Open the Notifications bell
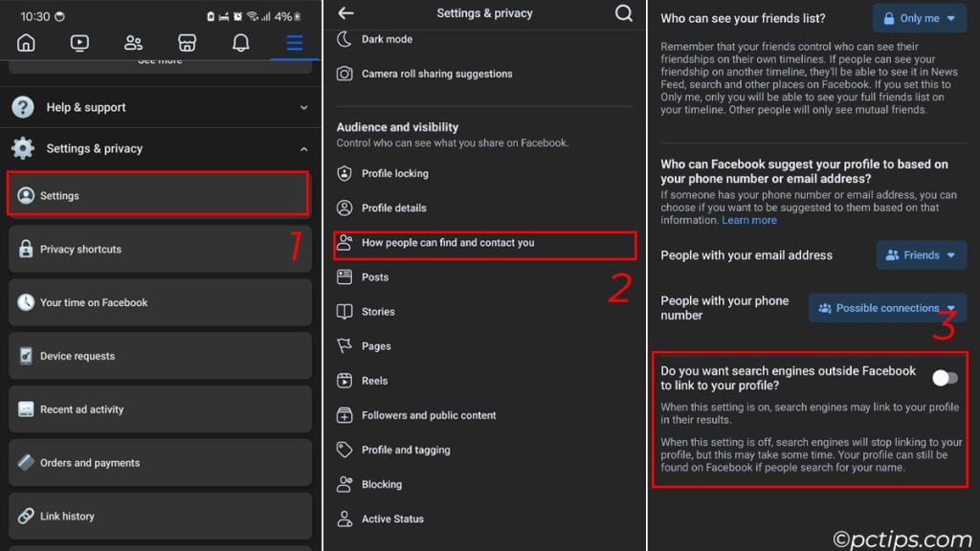 pos(240,42)
